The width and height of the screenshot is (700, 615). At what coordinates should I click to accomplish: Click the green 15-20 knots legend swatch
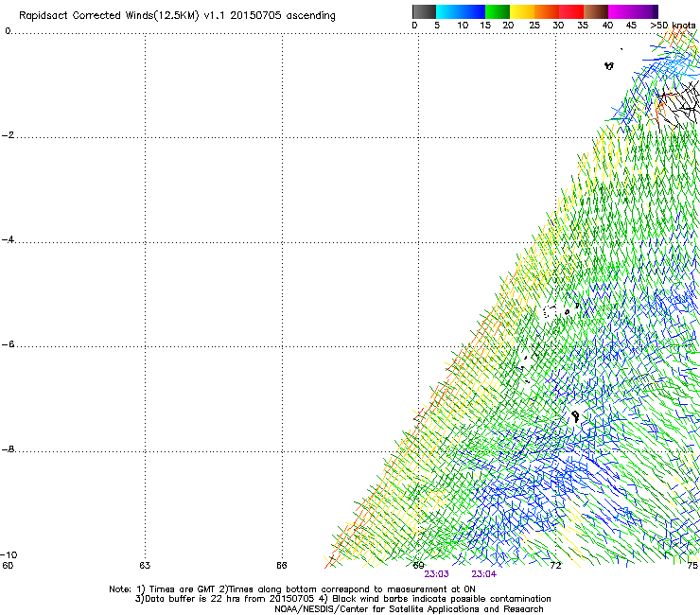click(498, 11)
